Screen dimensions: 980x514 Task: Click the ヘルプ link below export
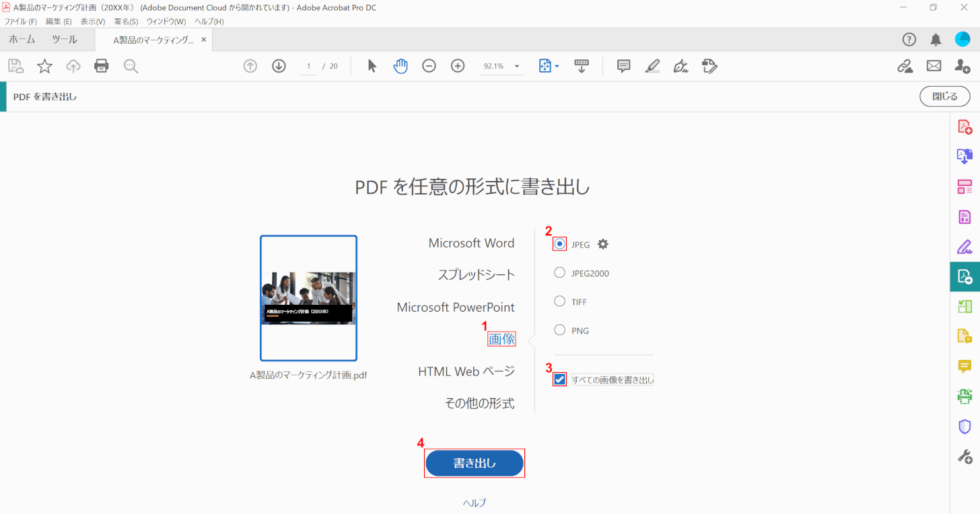(x=475, y=503)
